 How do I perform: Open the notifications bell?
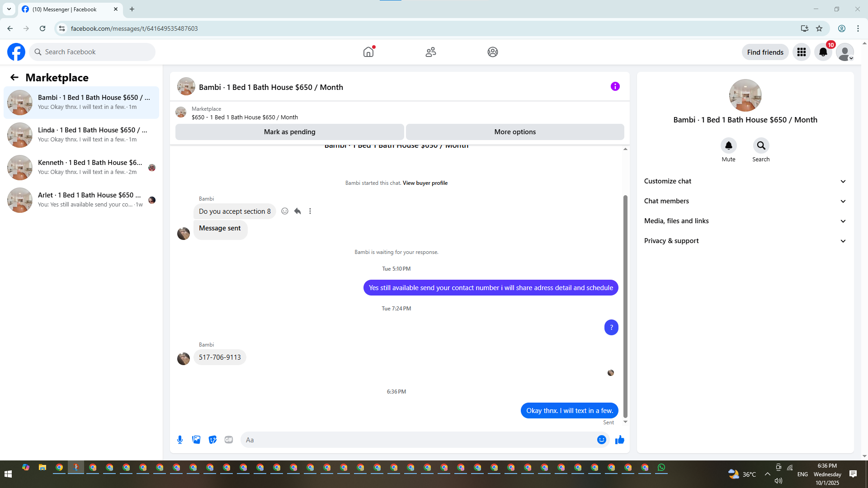coord(823,52)
